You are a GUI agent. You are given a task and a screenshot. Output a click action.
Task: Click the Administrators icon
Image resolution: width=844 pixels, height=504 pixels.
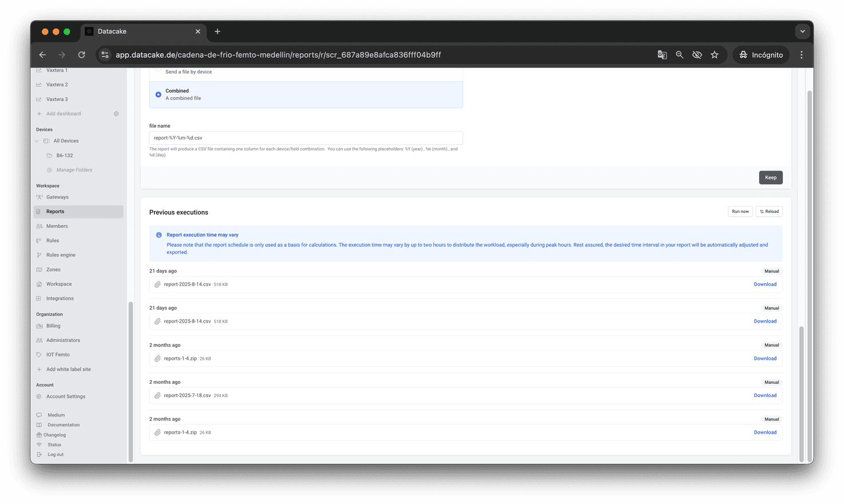[39, 340]
